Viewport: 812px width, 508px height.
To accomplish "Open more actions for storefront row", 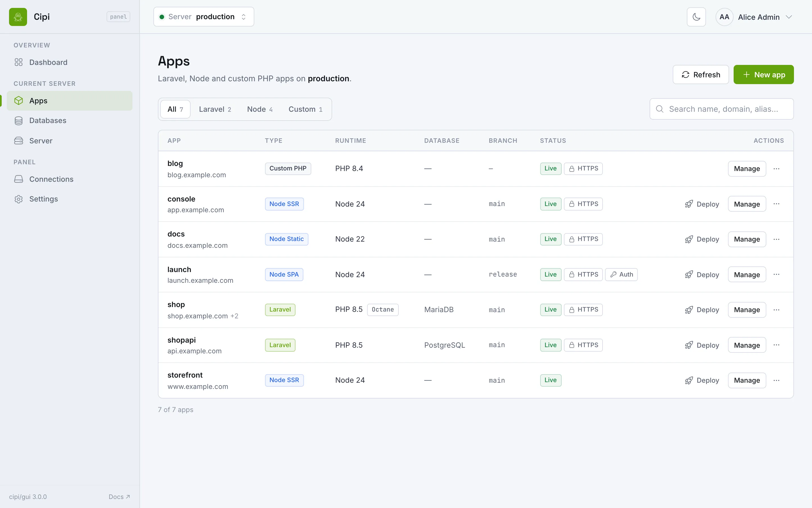I will pos(776,380).
